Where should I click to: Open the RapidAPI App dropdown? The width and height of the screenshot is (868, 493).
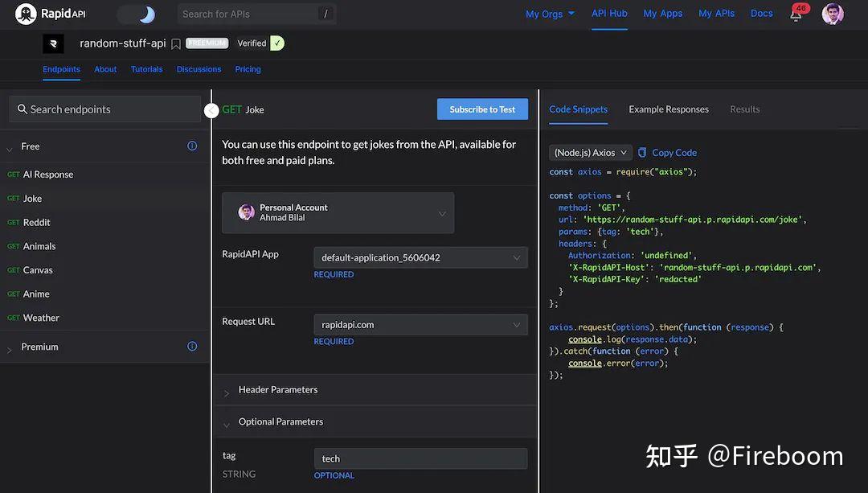coord(420,257)
